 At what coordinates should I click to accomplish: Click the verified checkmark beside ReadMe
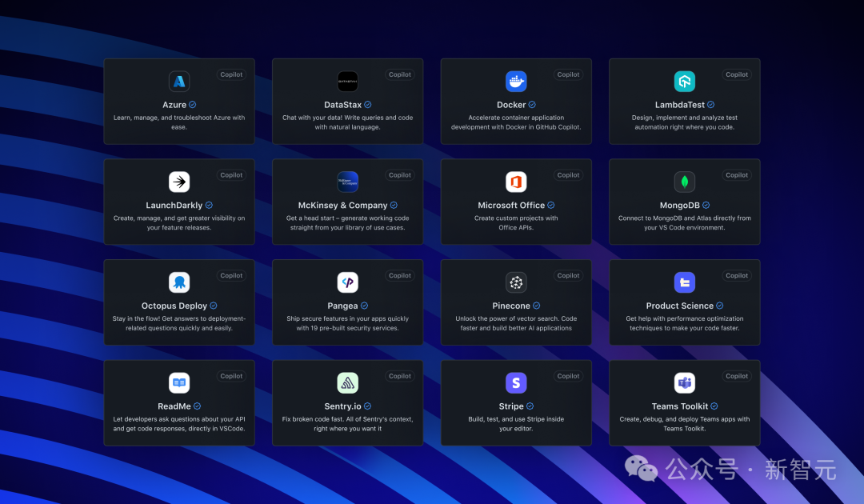coord(197,406)
